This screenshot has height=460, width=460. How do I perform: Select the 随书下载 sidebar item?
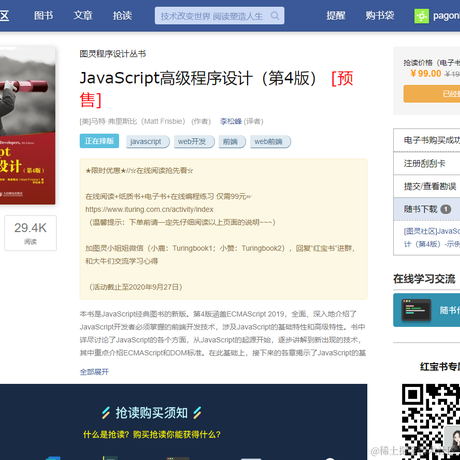click(x=427, y=209)
